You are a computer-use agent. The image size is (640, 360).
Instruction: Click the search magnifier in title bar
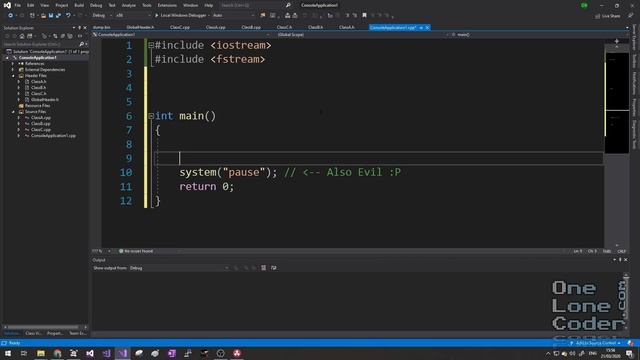pos(288,5)
